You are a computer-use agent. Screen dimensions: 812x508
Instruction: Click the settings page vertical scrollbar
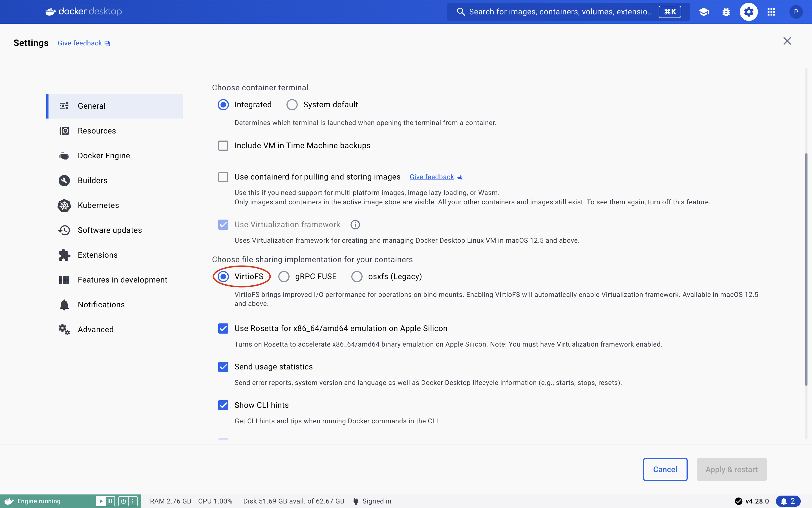tap(806, 270)
